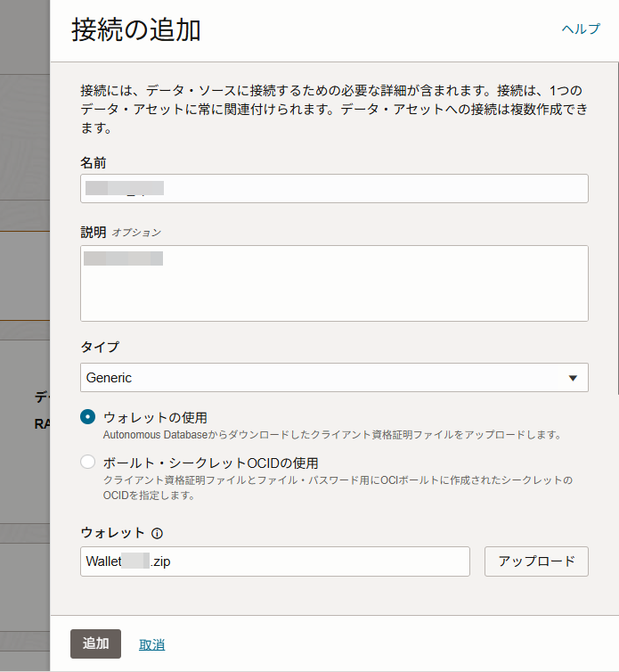Click the ウォレット info icon
This screenshot has width=619, height=672.
(x=158, y=533)
